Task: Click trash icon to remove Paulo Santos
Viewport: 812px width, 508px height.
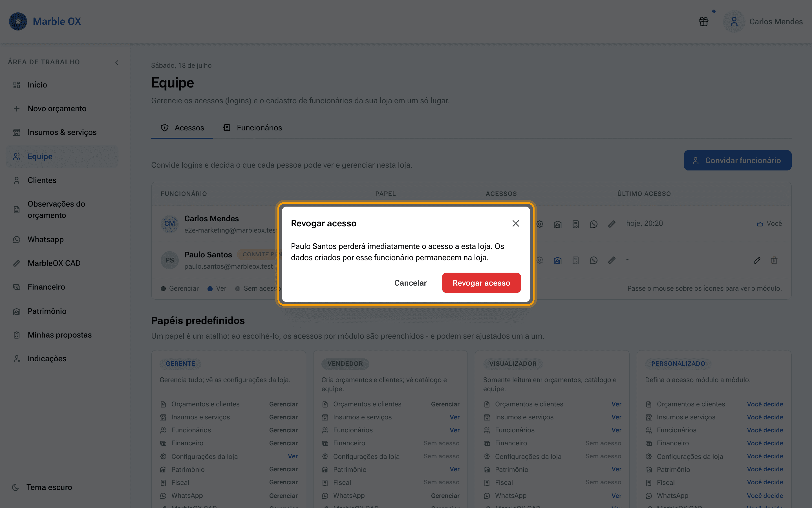Action: tap(774, 260)
